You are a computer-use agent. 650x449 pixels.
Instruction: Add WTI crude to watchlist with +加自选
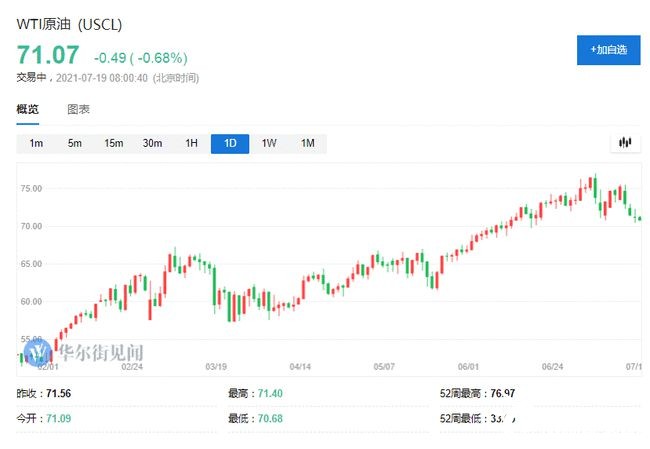coord(607,49)
